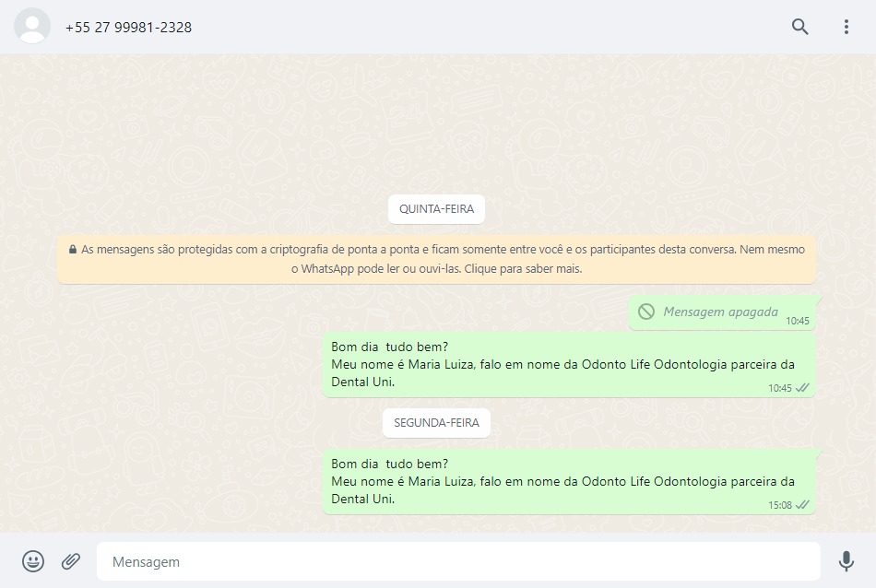This screenshot has height=588, width=876.
Task: Open the emoji picker
Action: (33, 561)
